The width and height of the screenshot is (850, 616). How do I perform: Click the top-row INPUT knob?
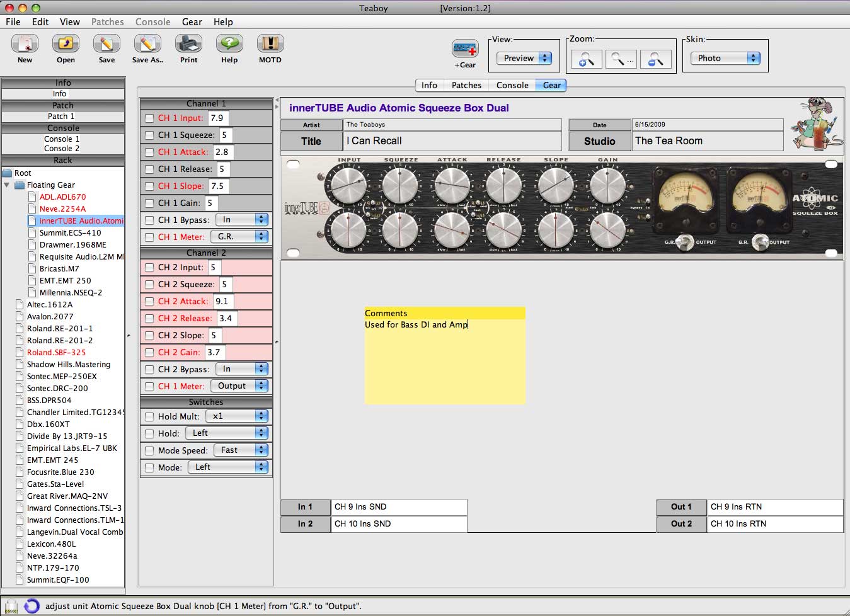348,186
